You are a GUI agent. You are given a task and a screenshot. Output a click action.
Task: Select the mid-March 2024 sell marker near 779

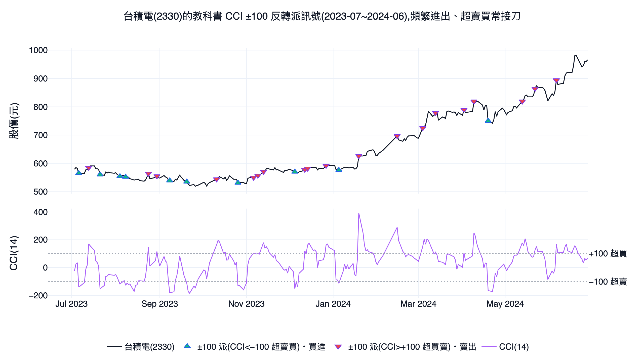pos(435,113)
